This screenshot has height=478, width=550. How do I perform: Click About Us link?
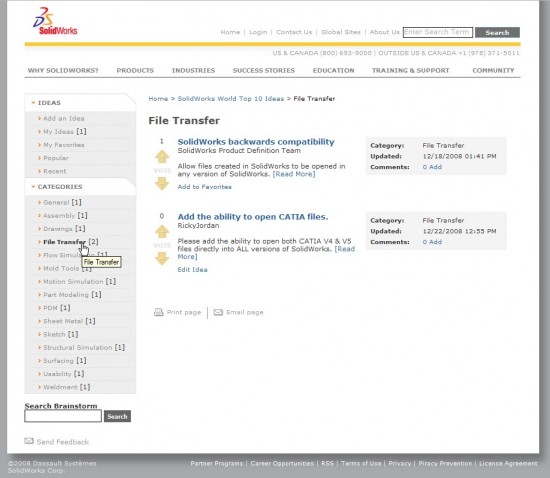coord(384,32)
